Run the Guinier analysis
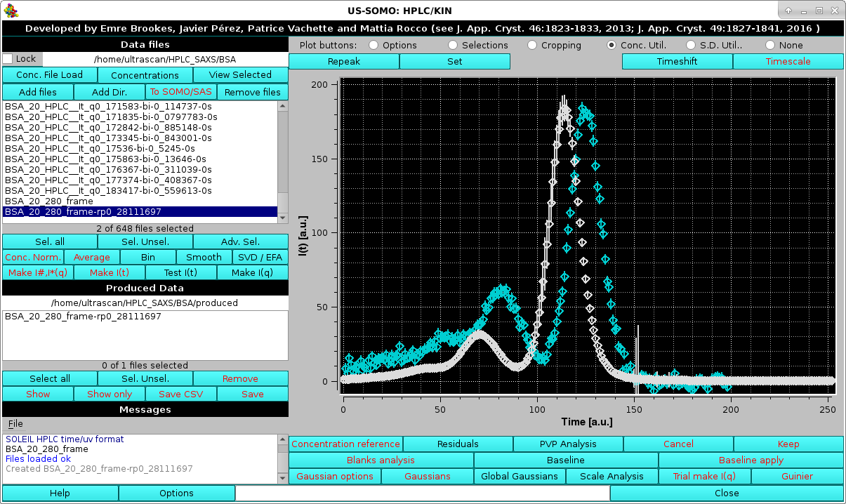 point(797,476)
